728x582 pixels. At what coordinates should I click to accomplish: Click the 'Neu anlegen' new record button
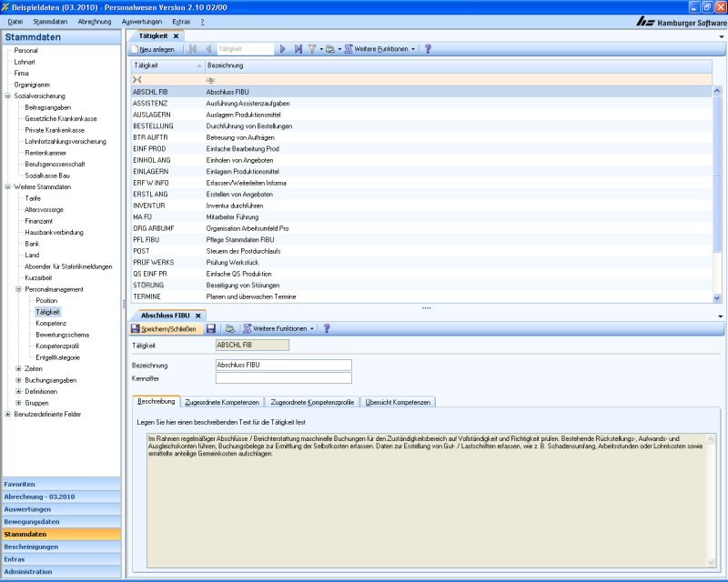coord(157,49)
